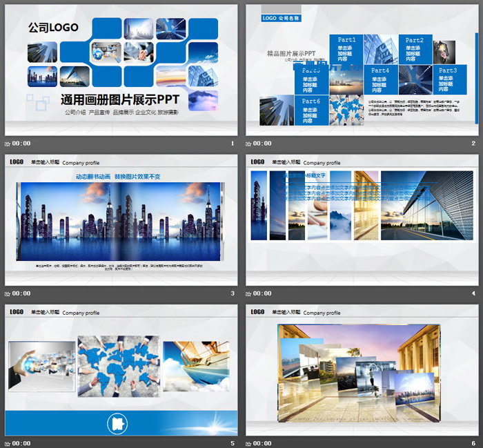Click the 00:00 timing under slide 4
The height and width of the screenshot is (448, 483).
click(x=263, y=293)
